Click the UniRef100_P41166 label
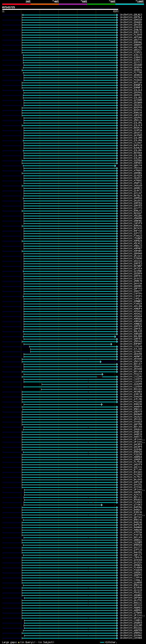 [131, 402]
